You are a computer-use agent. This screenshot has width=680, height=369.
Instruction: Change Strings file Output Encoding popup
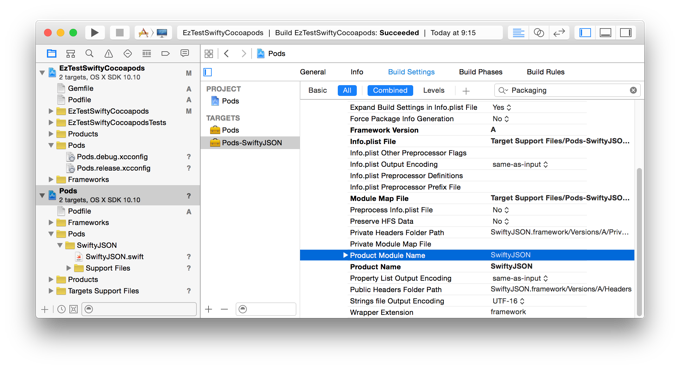click(508, 301)
